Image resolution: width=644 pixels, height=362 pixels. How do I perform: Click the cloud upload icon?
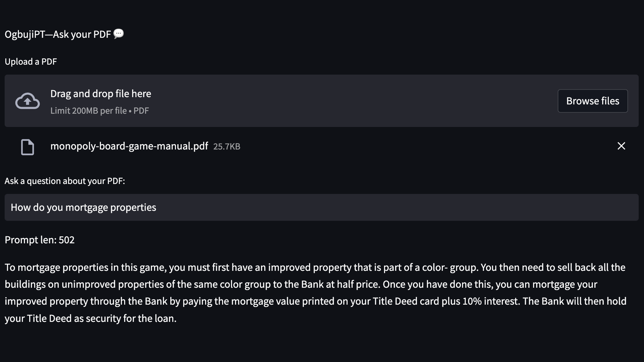click(x=28, y=101)
